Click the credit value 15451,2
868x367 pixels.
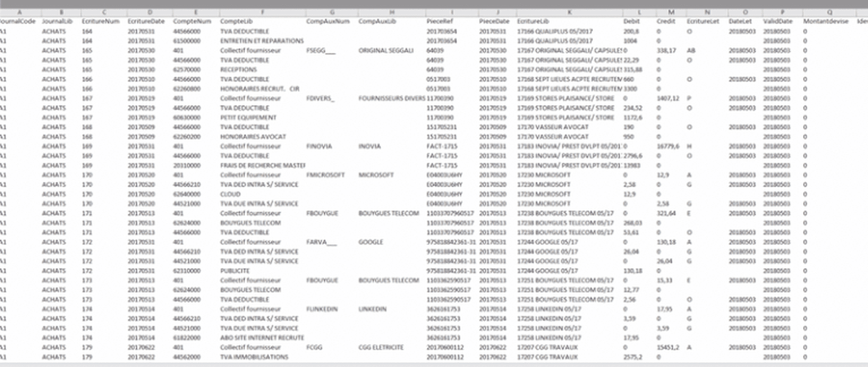point(668,347)
